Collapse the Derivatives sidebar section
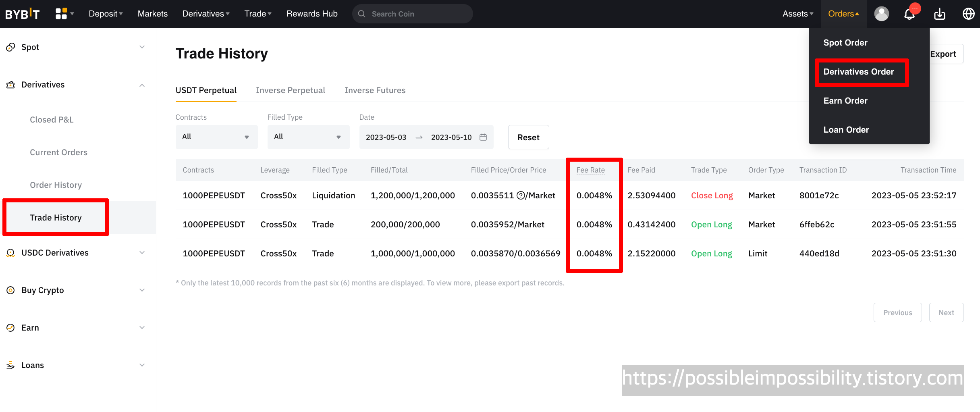This screenshot has width=980, height=412. (142, 85)
